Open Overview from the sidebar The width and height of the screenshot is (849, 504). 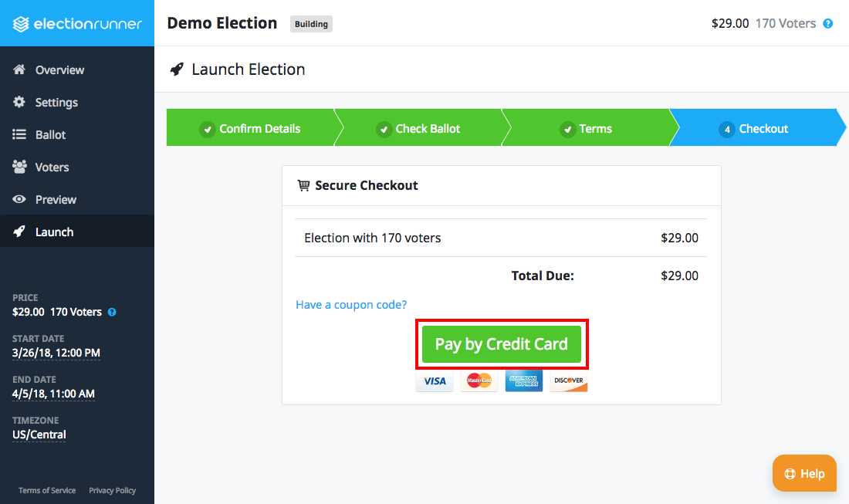[x=59, y=69]
